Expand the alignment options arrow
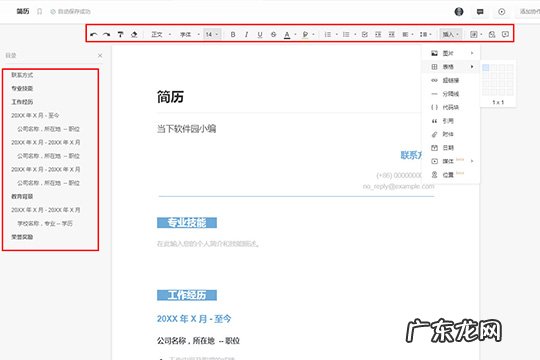 click(x=412, y=34)
